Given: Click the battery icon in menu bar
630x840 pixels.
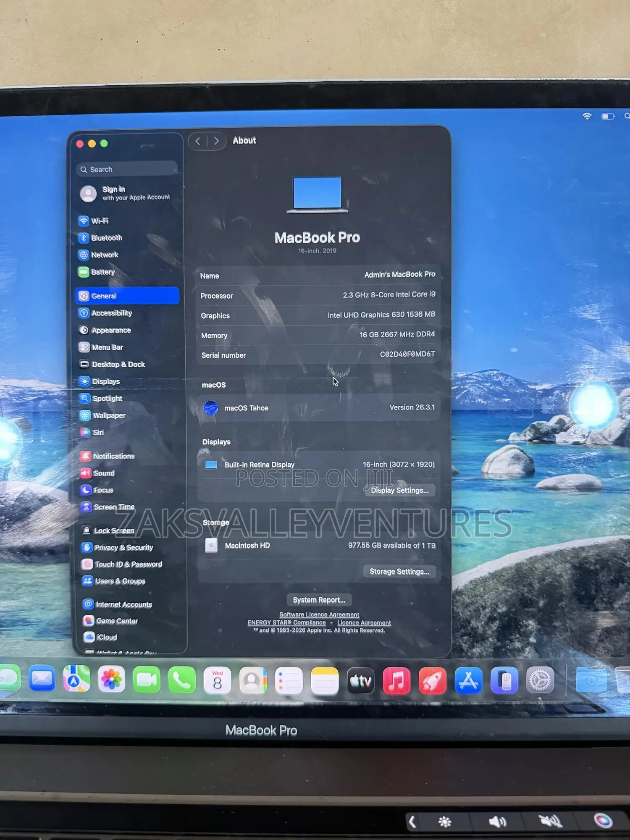Looking at the screenshot, I should [608, 116].
